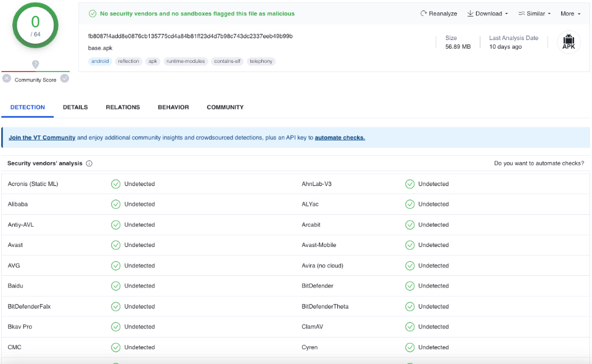Click the APK Android file type icon

coord(569,42)
